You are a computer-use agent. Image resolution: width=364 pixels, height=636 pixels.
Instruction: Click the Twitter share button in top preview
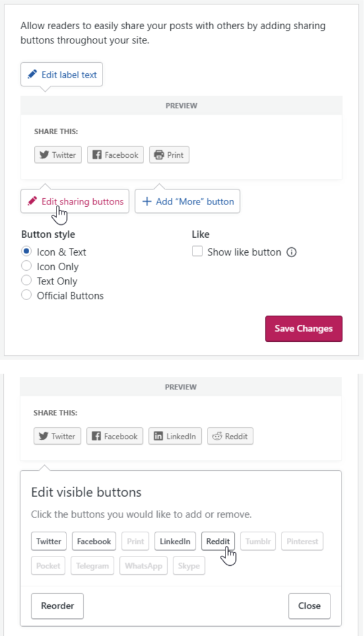pos(58,155)
